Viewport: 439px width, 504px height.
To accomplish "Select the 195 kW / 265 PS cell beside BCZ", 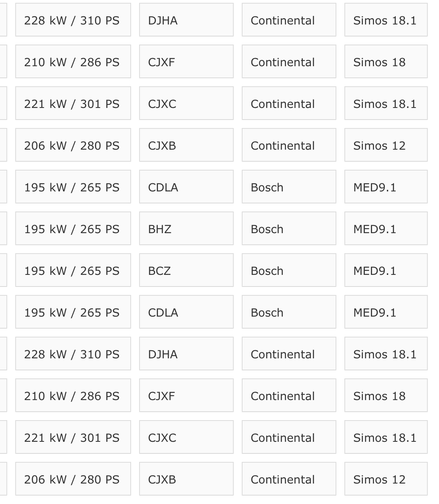I will pyautogui.click(x=73, y=270).
